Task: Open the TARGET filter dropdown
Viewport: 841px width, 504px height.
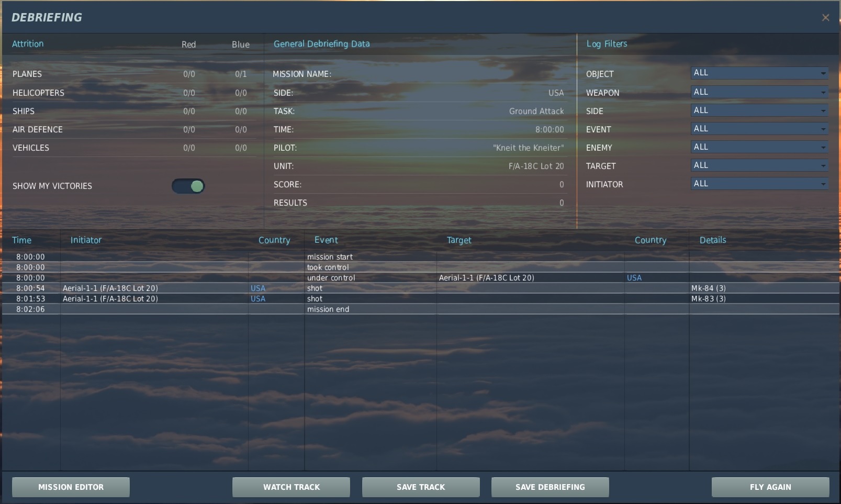Action: tap(759, 165)
